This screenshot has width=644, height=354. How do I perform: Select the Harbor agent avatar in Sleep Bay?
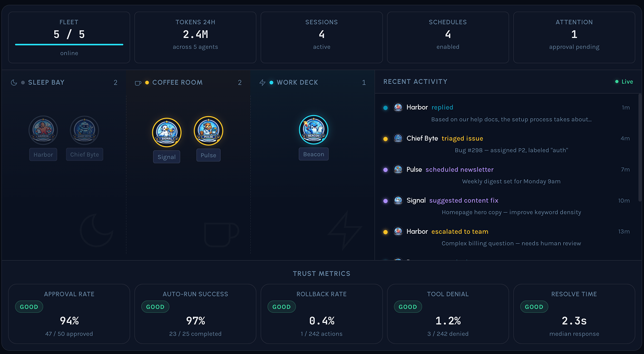(43, 130)
